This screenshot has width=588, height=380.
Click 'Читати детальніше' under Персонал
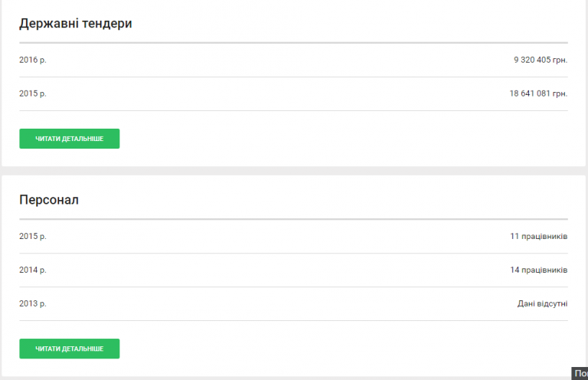[69, 349]
